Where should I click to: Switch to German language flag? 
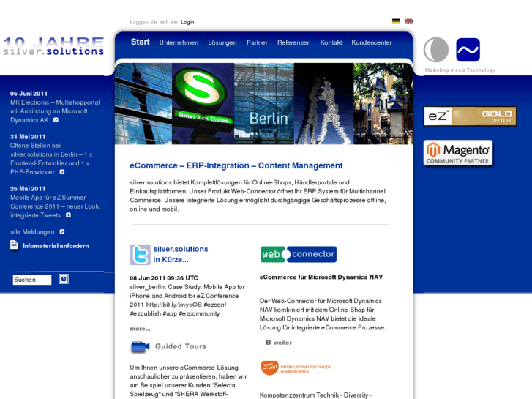pyautogui.click(x=396, y=21)
